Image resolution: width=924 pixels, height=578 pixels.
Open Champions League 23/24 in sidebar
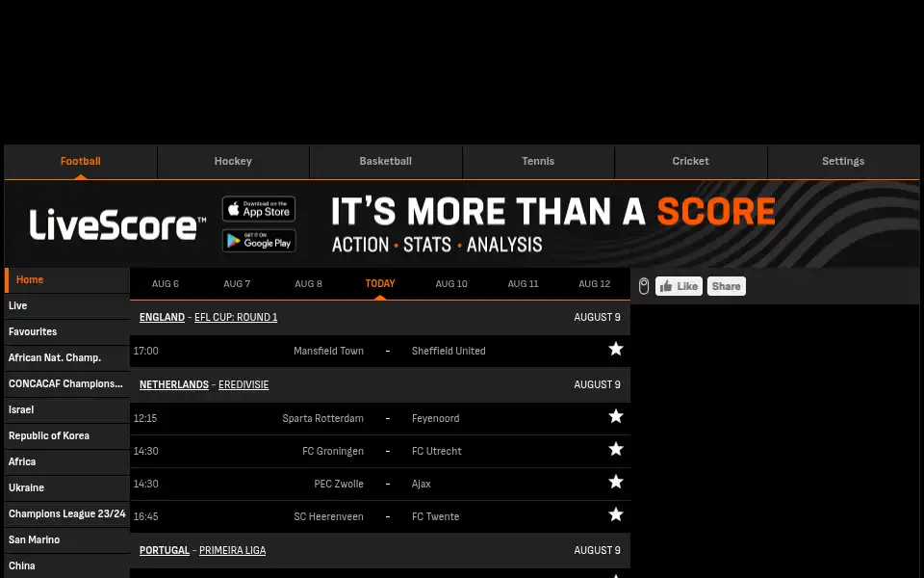pos(67,513)
